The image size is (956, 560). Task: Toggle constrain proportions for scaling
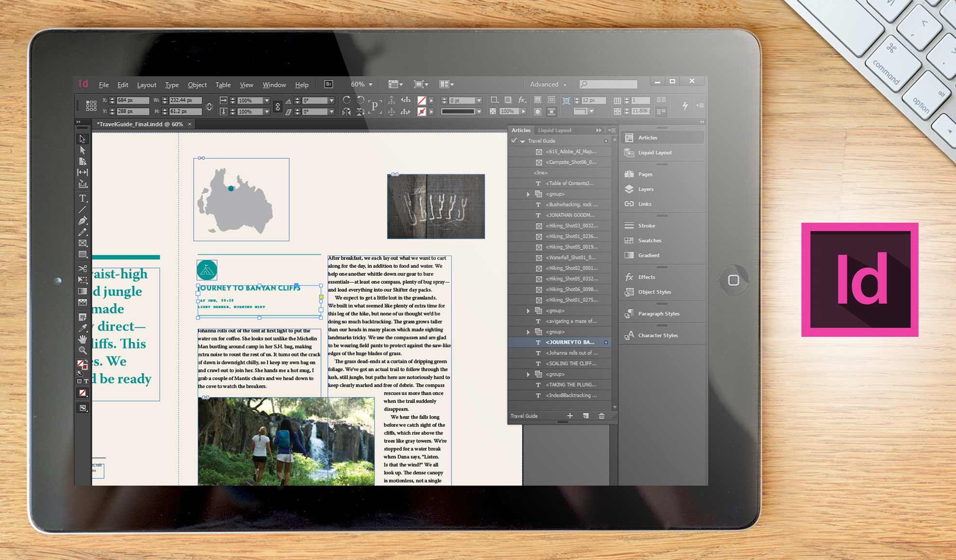tap(277, 106)
